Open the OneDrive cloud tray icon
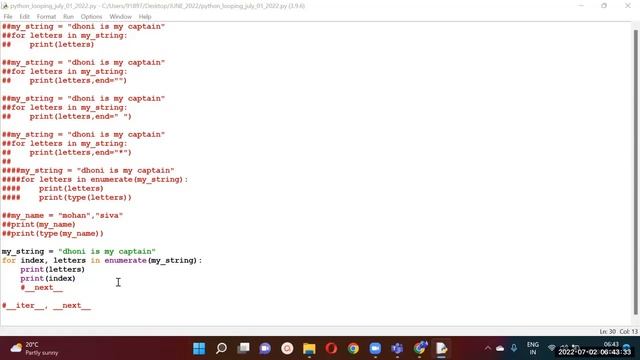The width and height of the screenshot is (640, 360). (500, 348)
